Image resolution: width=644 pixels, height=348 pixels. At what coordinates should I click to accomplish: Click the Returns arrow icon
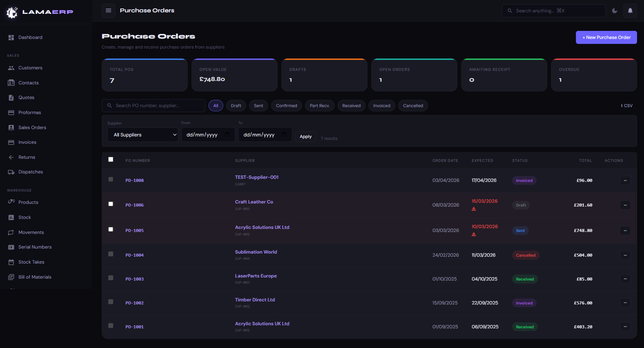(x=11, y=157)
